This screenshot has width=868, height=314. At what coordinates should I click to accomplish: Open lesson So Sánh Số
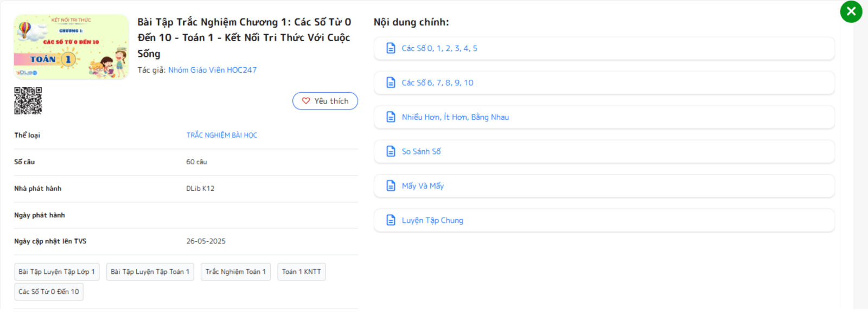click(421, 151)
